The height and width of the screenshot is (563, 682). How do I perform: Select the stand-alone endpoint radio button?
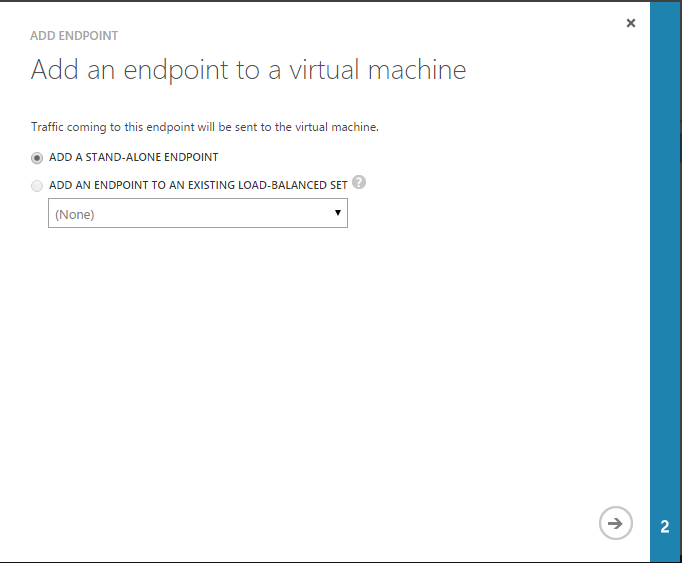coord(38,158)
